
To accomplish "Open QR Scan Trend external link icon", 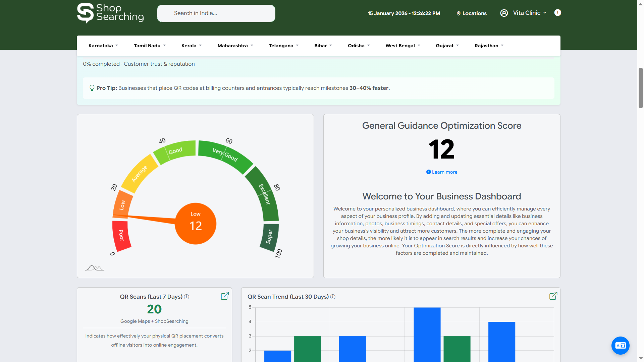I will 553,296.
